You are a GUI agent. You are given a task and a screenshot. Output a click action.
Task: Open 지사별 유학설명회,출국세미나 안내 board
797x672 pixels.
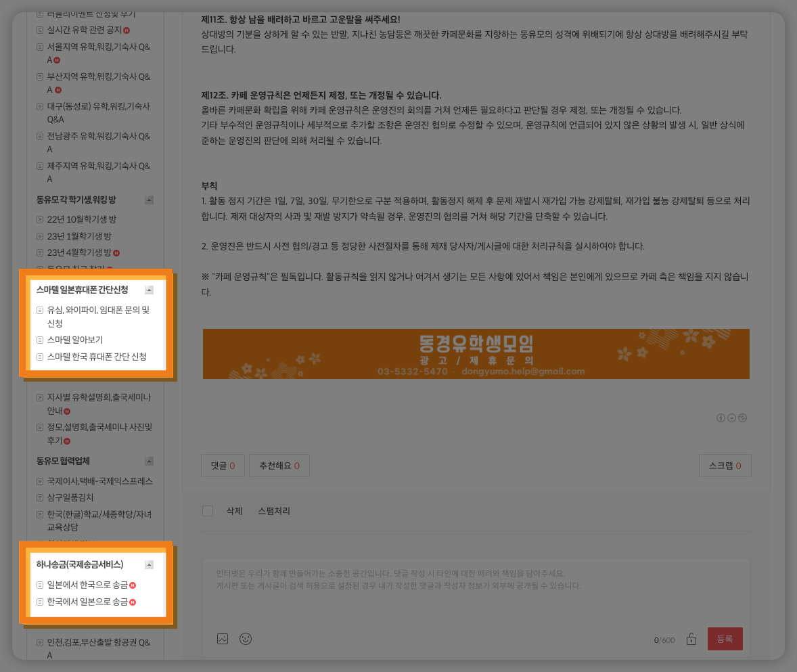click(x=99, y=403)
